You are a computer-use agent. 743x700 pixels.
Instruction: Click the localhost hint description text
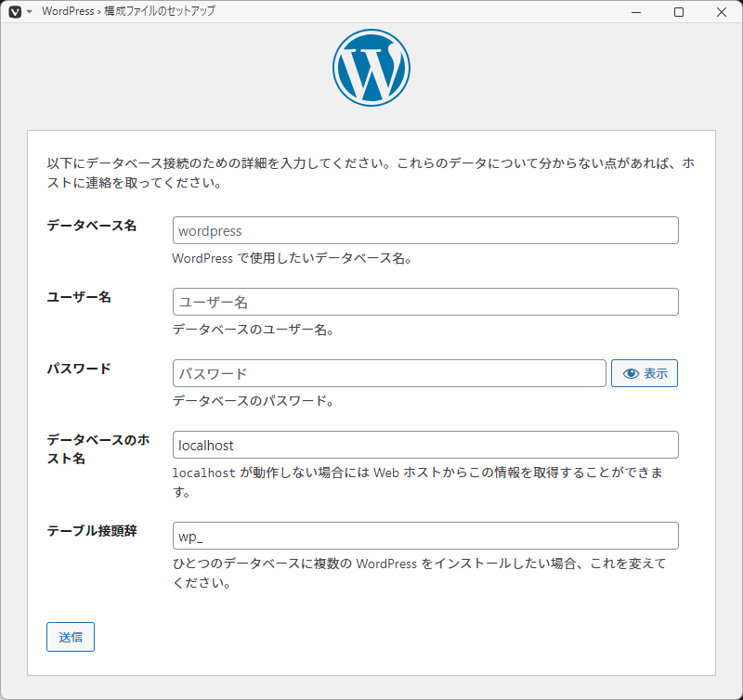pyautogui.click(x=417, y=482)
